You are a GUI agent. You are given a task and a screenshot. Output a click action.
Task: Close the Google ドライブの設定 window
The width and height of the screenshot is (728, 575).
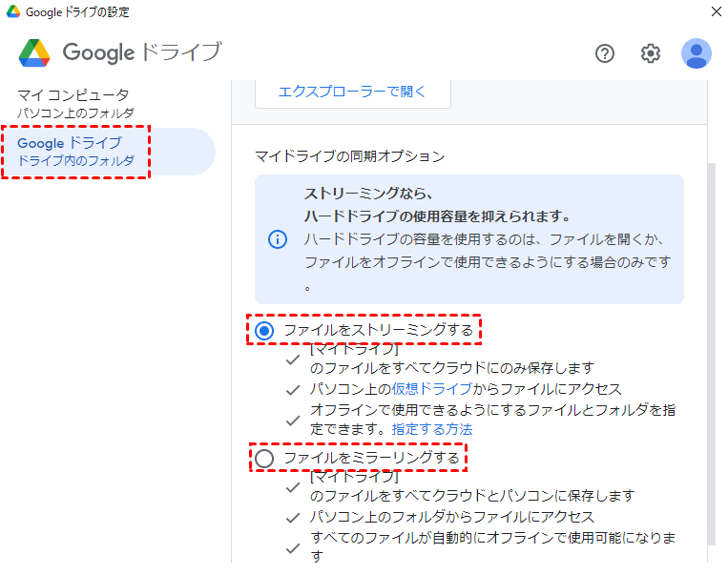pyautogui.click(x=717, y=11)
